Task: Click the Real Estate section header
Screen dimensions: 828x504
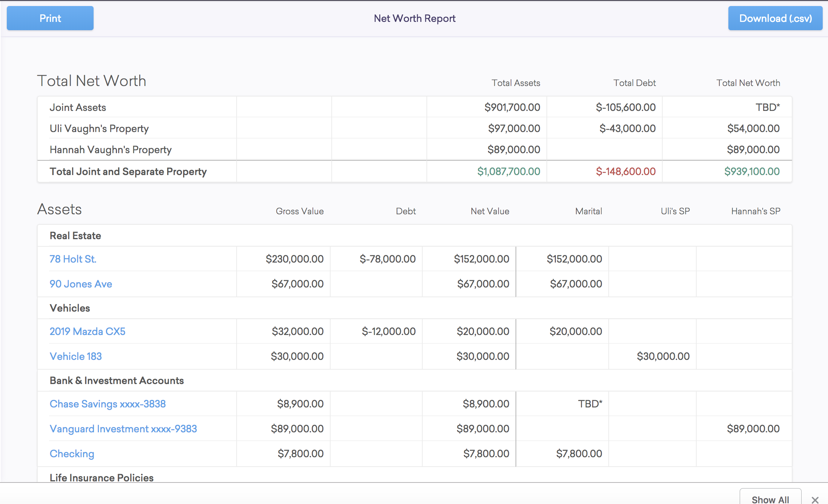Action: point(75,235)
